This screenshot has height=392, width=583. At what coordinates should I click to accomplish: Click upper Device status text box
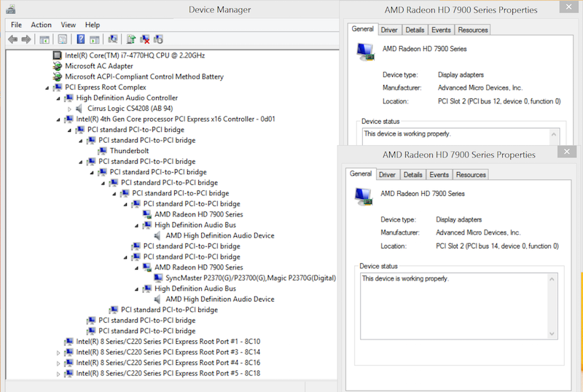(461, 136)
